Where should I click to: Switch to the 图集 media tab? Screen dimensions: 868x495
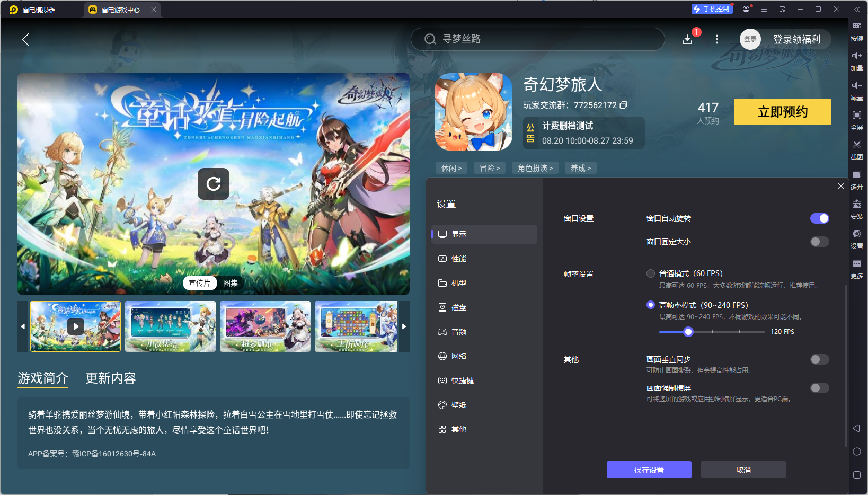pyautogui.click(x=231, y=283)
